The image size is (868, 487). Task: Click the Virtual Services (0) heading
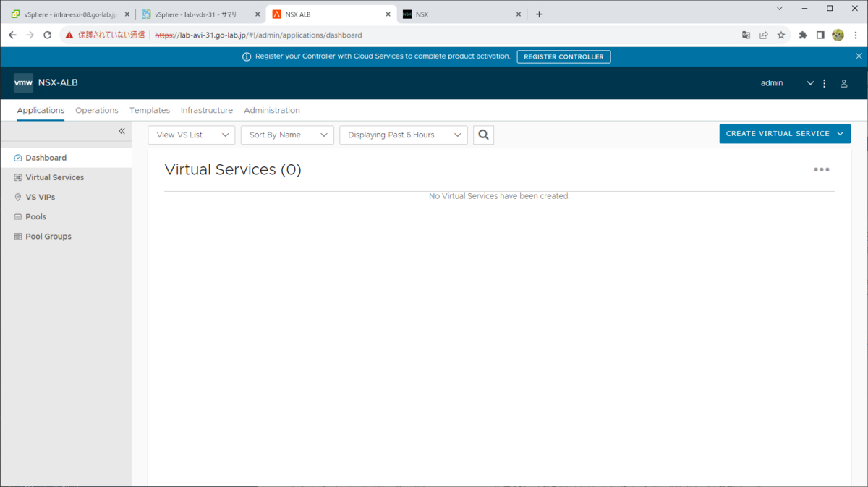tap(233, 169)
